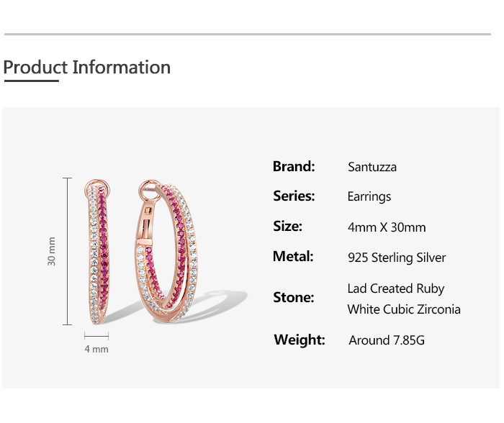The height and width of the screenshot is (423, 504).
Task: Click the vertical 30 mm measurement line
Action: click(x=68, y=251)
